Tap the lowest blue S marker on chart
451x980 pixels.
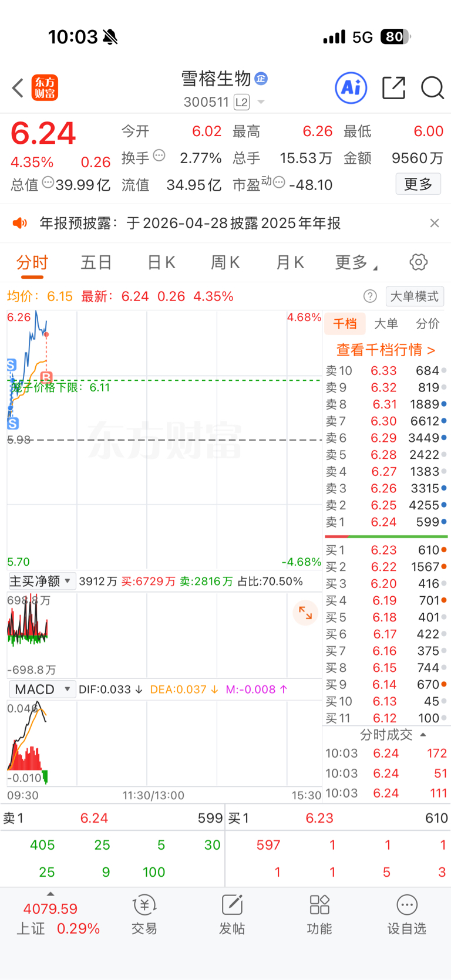[13, 423]
